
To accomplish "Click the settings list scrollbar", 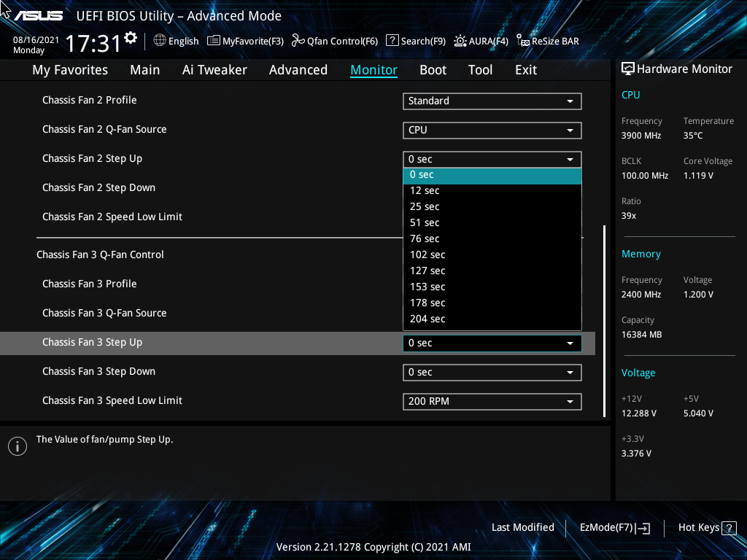I will tap(605, 322).
